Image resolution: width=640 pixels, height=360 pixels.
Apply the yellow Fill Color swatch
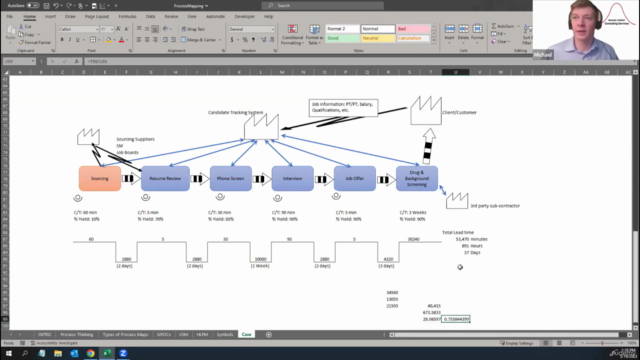[108, 40]
